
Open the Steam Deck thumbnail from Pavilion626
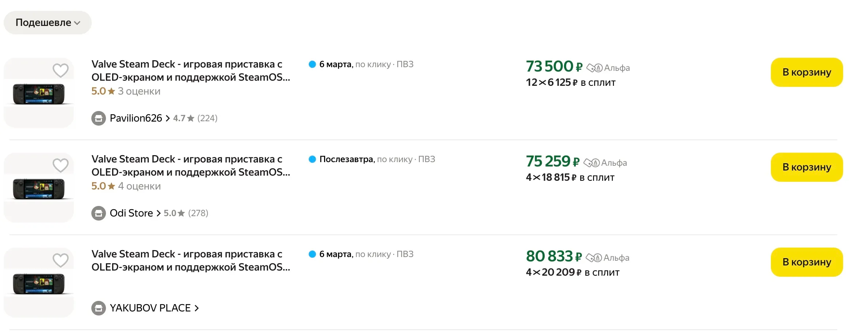coord(39,93)
